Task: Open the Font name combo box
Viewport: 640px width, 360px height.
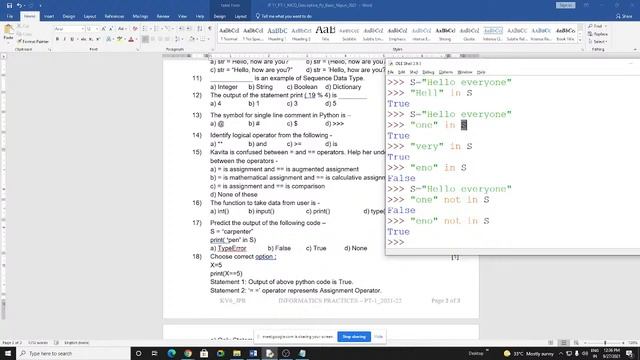Action: (x=69, y=29)
